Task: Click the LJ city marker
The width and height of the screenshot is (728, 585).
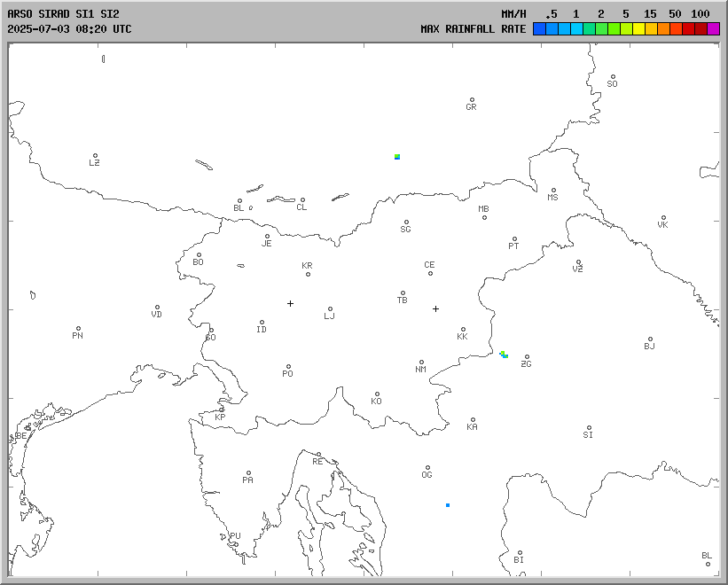Action: tap(330, 309)
